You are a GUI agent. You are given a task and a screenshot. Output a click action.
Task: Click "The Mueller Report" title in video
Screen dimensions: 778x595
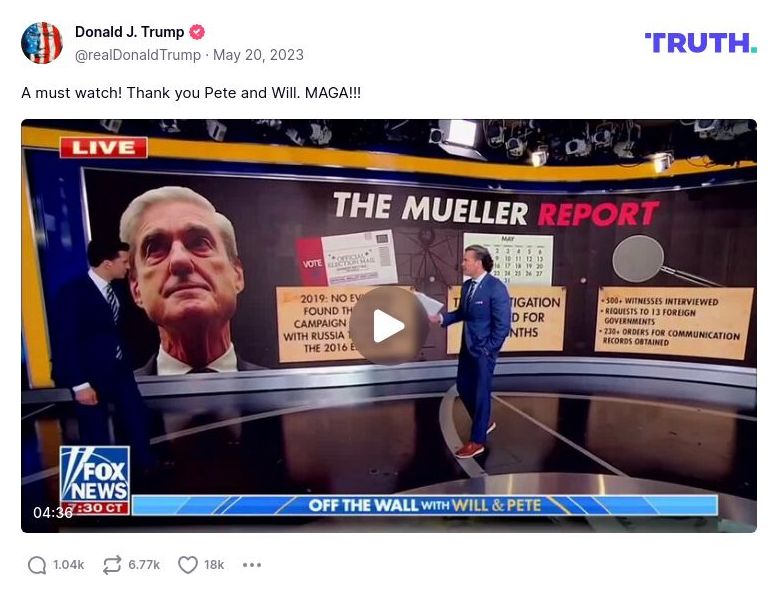pos(496,209)
